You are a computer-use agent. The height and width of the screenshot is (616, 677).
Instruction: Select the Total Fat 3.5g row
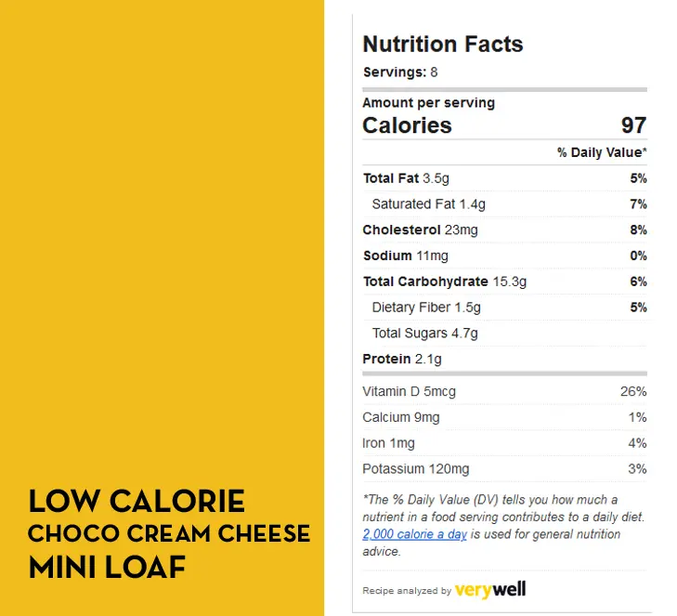pyautogui.click(x=504, y=178)
